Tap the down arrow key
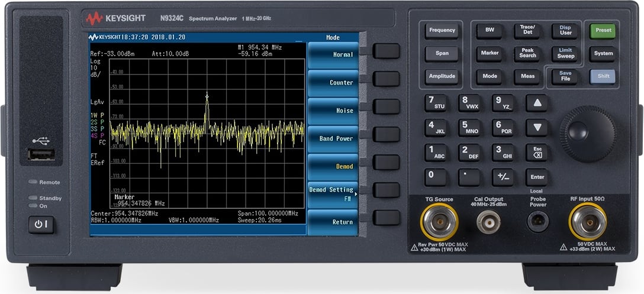This screenshot has width=644, height=294. coord(537,128)
